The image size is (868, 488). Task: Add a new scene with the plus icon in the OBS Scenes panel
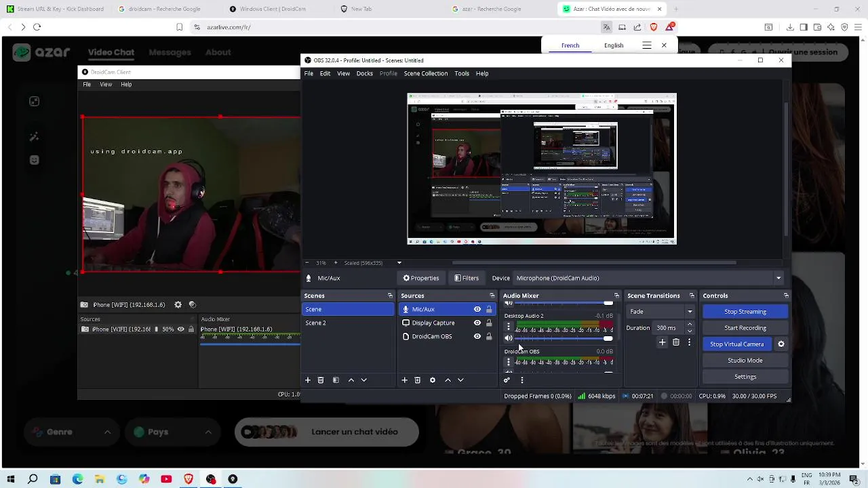(x=308, y=380)
